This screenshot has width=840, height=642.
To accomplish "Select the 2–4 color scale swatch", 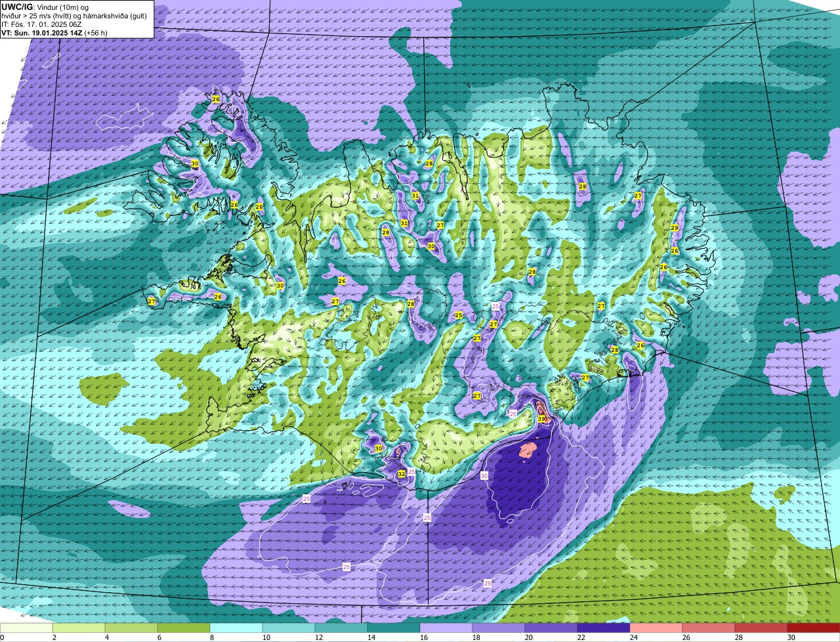I will click(x=79, y=628).
